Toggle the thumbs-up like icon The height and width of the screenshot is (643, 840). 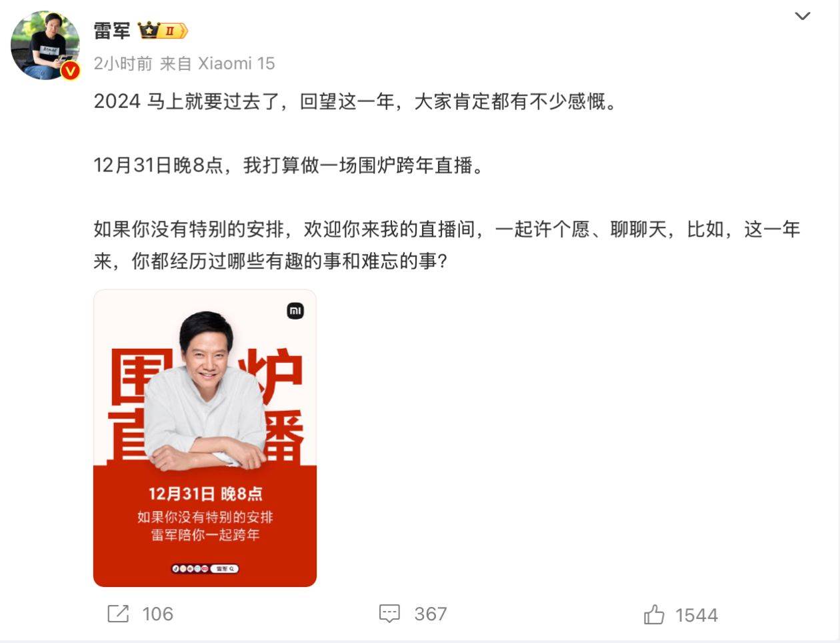654,614
